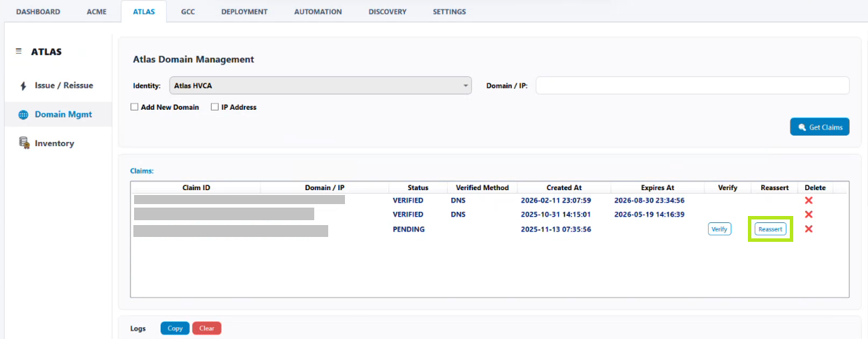Screen dimensions: 868x339
Task: Open the Identity dropdown showing Atlas HVCA
Action: pos(321,86)
